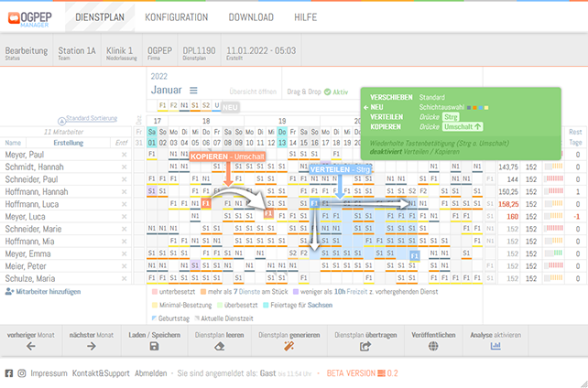Sort by the Erstellung column header
This screenshot has width=588, height=388.
(x=69, y=143)
